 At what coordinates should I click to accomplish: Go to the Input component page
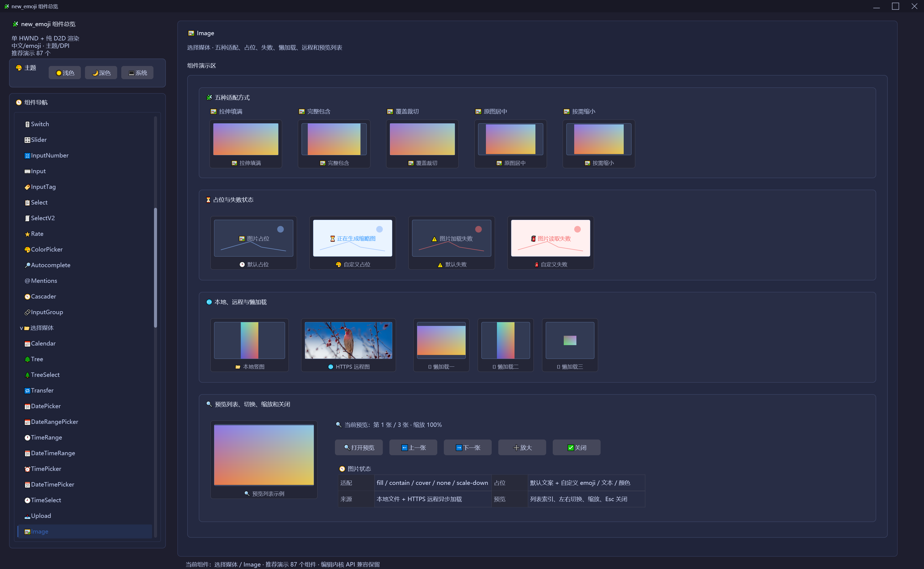85,171
